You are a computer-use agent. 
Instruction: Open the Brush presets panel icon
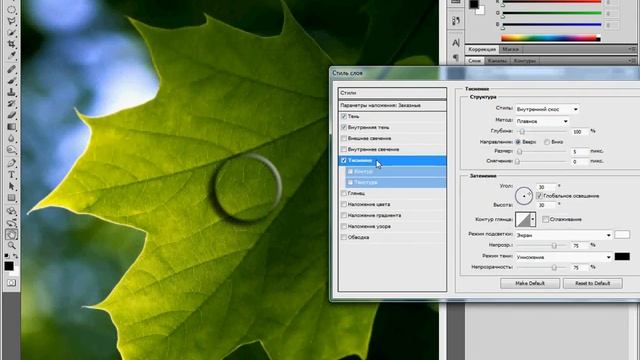coord(456,21)
